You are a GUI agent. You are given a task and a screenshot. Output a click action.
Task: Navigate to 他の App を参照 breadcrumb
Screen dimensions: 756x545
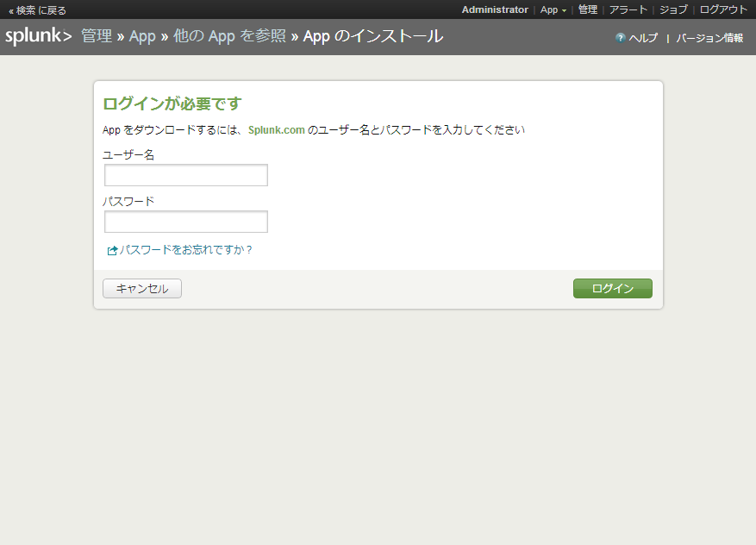click(229, 36)
